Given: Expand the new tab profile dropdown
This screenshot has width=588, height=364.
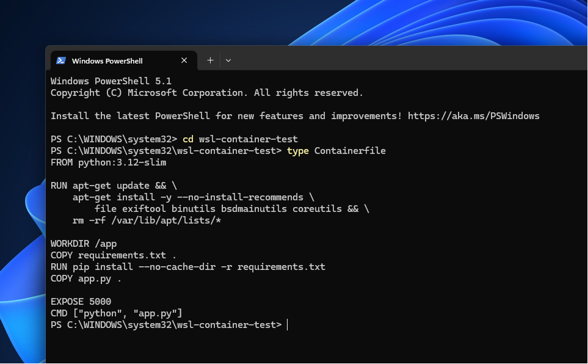Looking at the screenshot, I should point(228,60).
